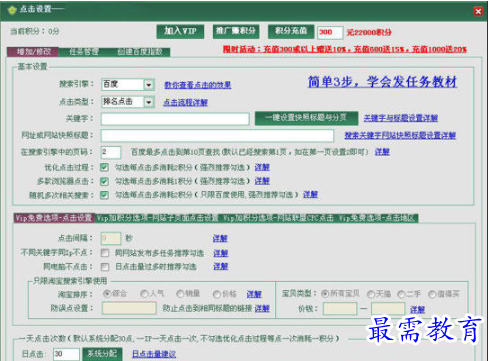Open 详解 link beside the 价钱 fields
This screenshot has width=490, height=361.
point(417,309)
